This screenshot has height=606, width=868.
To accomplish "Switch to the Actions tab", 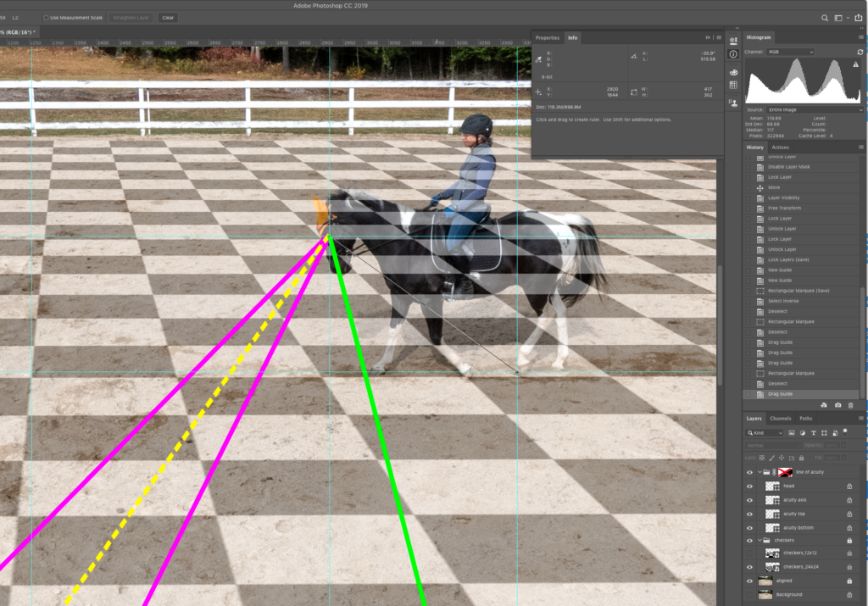I will pyautogui.click(x=780, y=147).
